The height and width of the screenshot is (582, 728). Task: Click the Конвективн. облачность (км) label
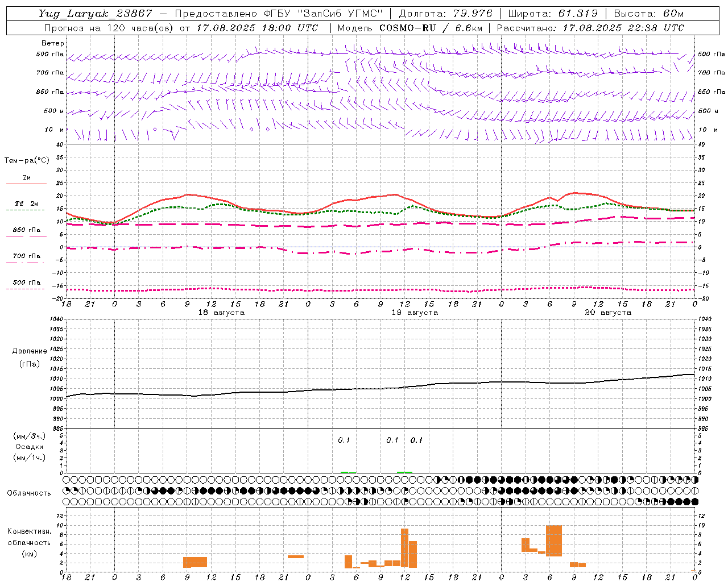pos(29,542)
